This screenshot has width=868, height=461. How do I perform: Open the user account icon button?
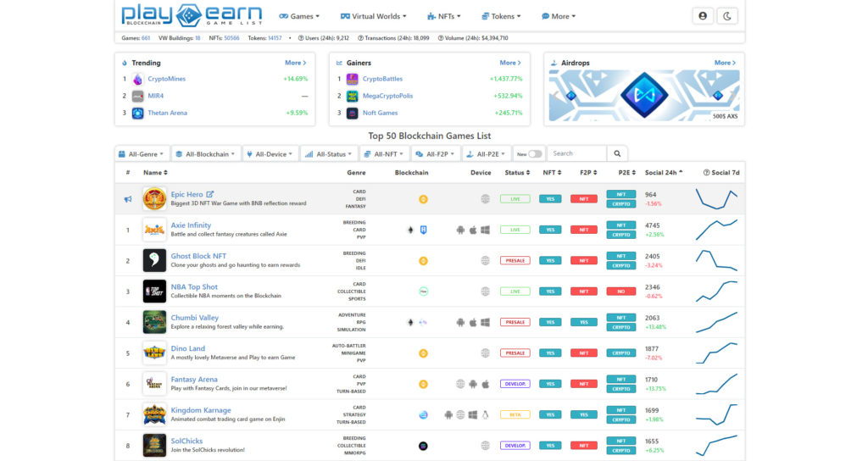703,16
